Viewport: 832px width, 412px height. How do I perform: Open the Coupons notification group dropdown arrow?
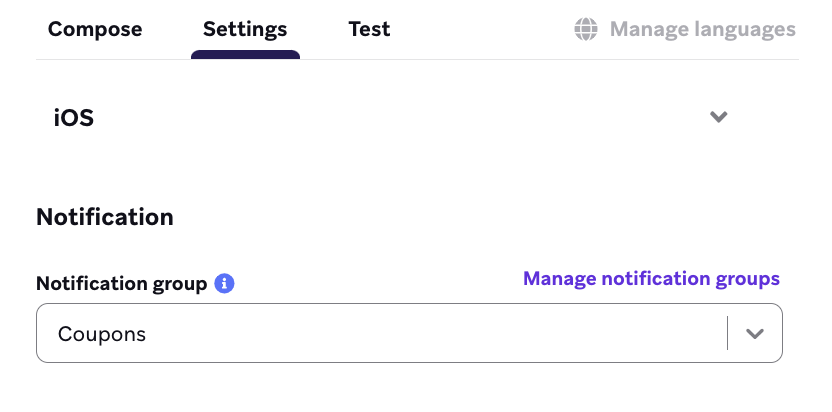755,333
